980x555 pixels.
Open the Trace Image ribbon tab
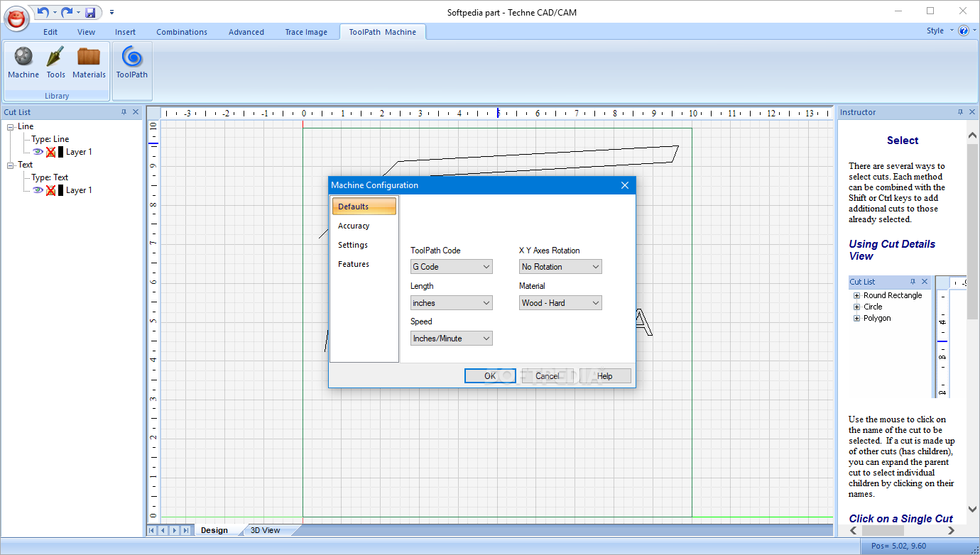click(x=306, y=32)
